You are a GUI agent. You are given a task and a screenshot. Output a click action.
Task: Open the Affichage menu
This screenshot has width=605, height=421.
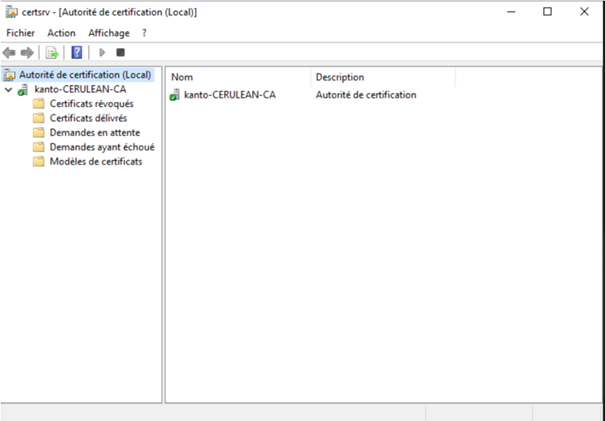click(x=109, y=33)
